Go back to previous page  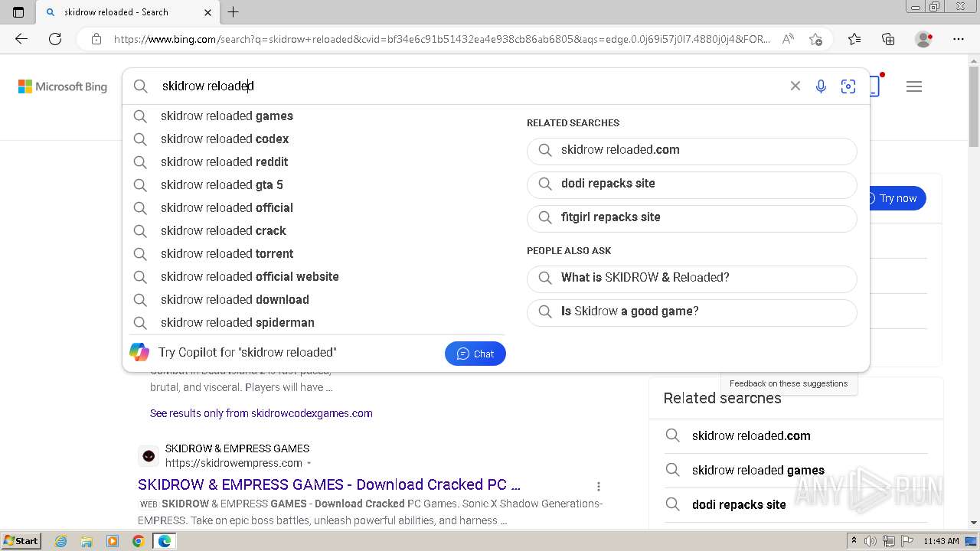(x=21, y=39)
